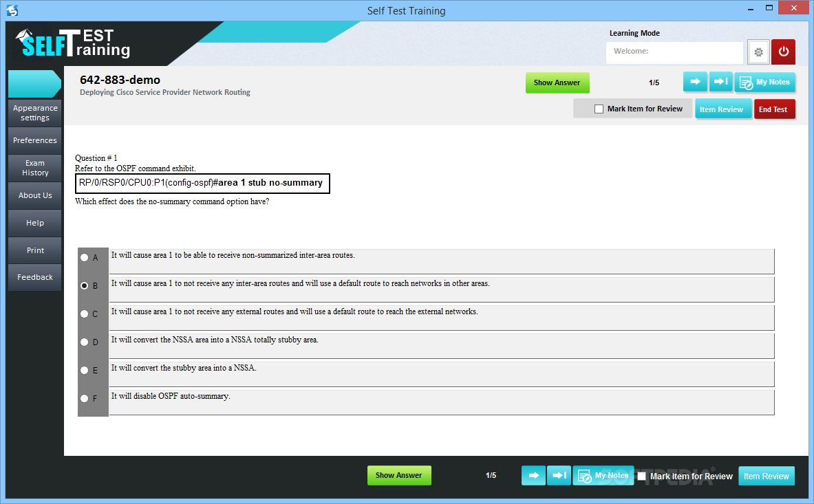Image resolution: width=814 pixels, height=504 pixels.
Task: Click Print in sidebar
Action: [x=35, y=250]
